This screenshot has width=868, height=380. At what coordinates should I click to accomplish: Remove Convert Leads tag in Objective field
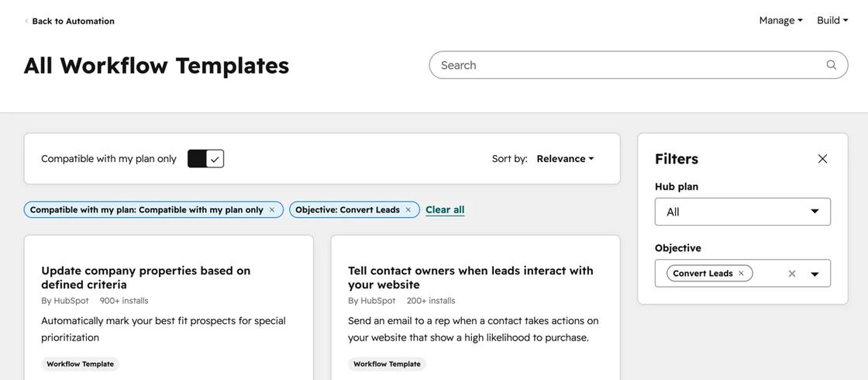click(x=741, y=273)
